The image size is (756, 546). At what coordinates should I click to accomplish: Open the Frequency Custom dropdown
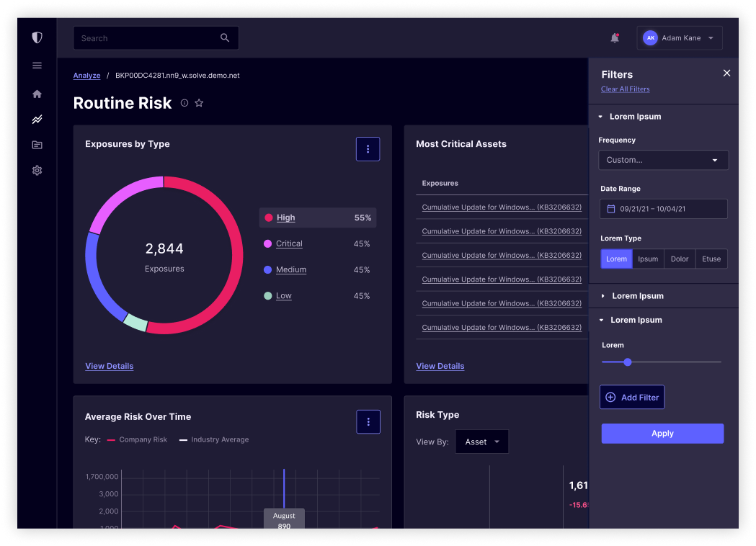pyautogui.click(x=662, y=160)
